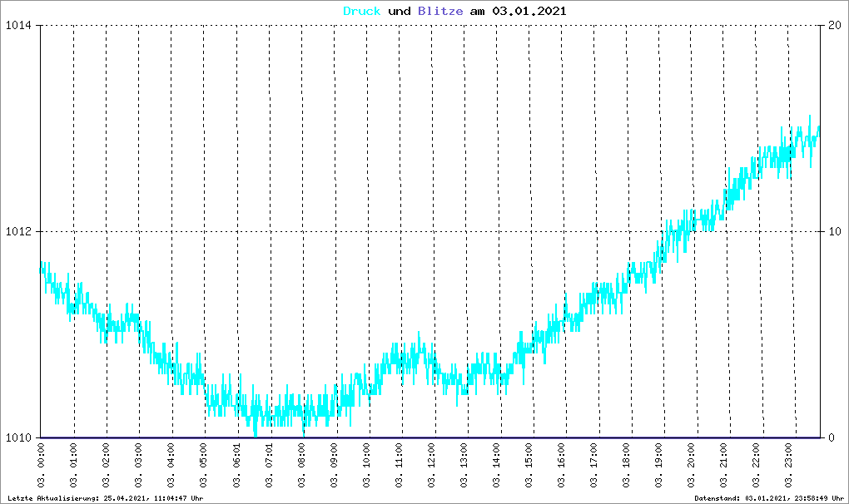This screenshot has height=504, width=849.
Task: Select the '03. 21:00' time axis label
Action: click(724, 467)
